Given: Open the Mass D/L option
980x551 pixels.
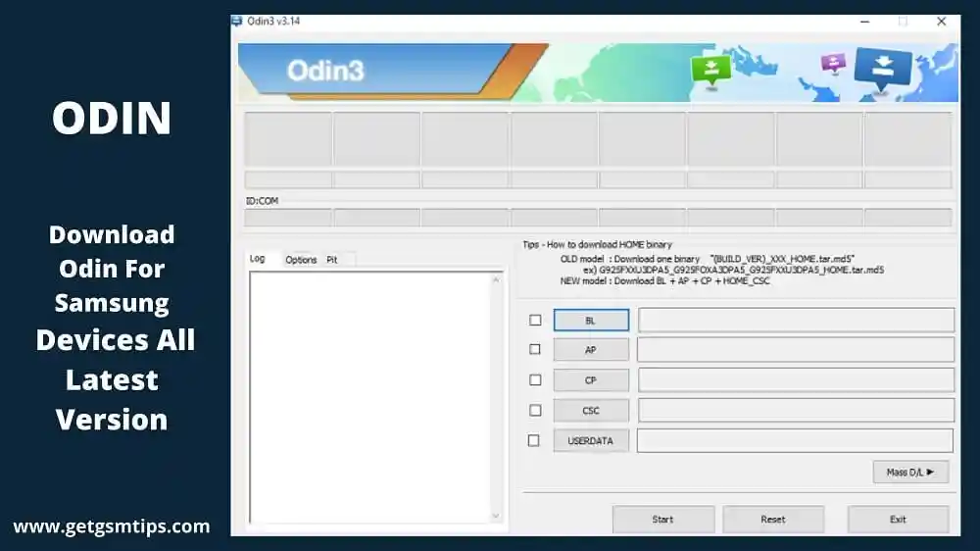Looking at the screenshot, I should [910, 473].
